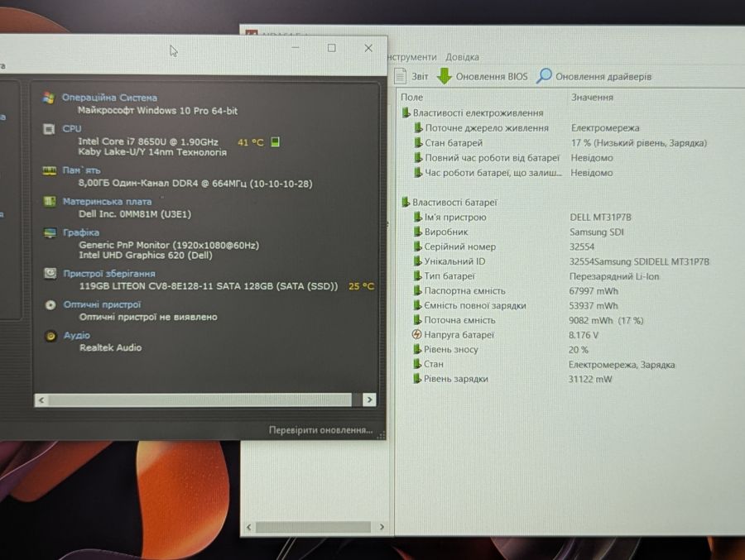Select the Поточне джерело живлення row
The width and height of the screenshot is (745, 560).
point(526,127)
